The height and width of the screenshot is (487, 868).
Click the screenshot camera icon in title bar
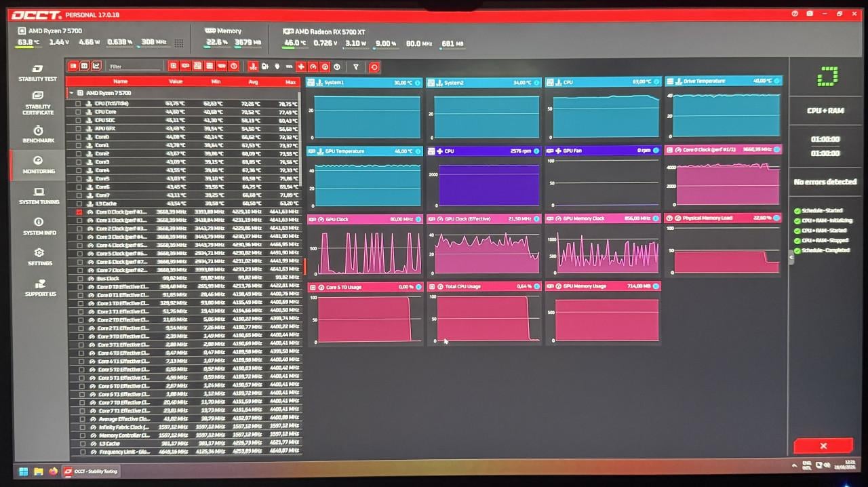(810, 14)
